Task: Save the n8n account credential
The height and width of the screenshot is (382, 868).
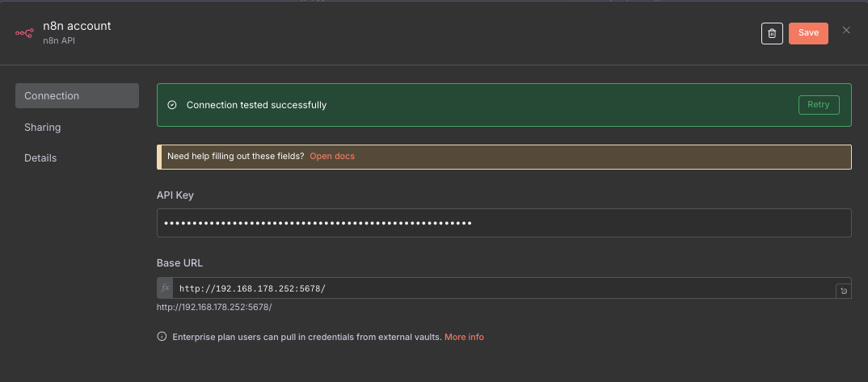Action: (808, 33)
